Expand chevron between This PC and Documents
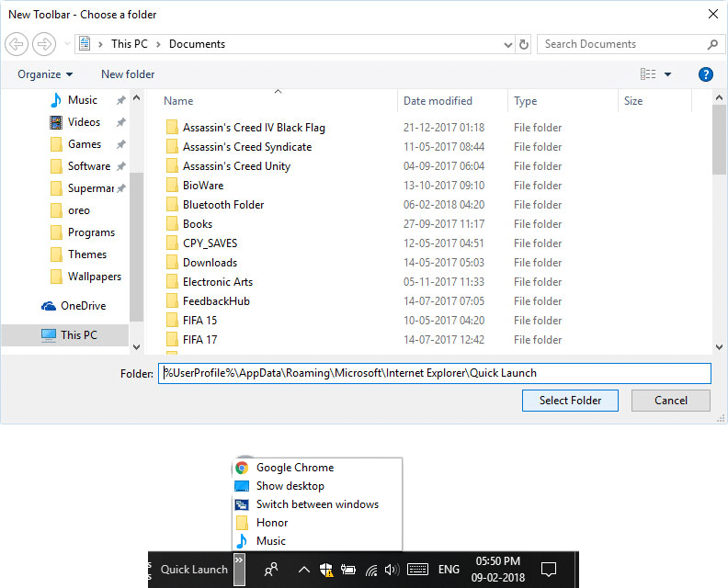The width and height of the screenshot is (728, 588). coord(158,44)
